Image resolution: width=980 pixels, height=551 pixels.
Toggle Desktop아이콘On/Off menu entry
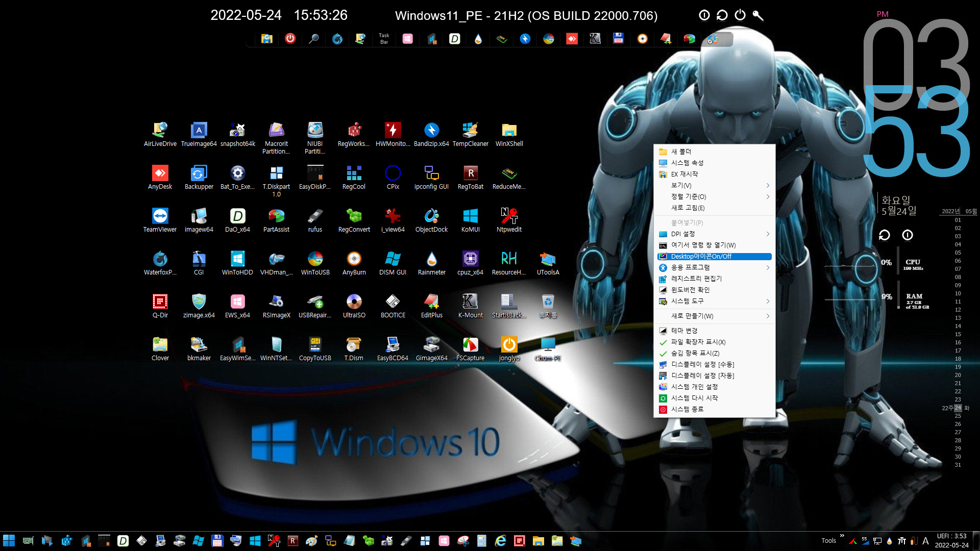coord(715,256)
